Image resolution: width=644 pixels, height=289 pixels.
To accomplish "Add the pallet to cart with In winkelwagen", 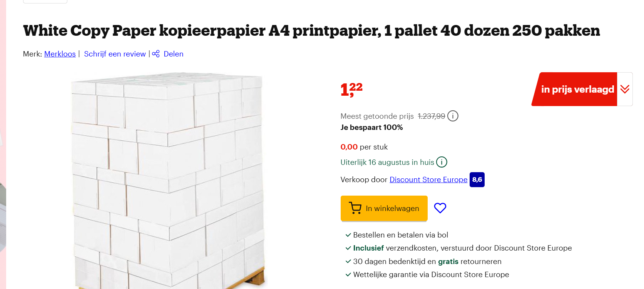I will point(384,208).
